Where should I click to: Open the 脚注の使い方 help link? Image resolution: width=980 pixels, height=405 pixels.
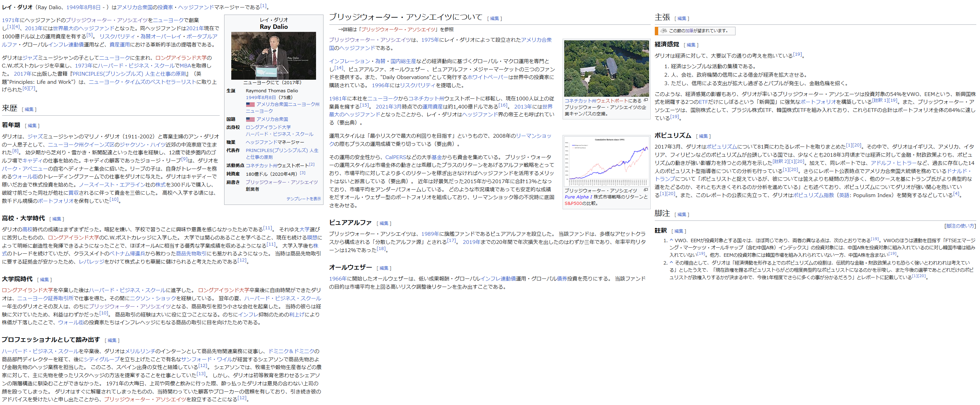point(960,226)
